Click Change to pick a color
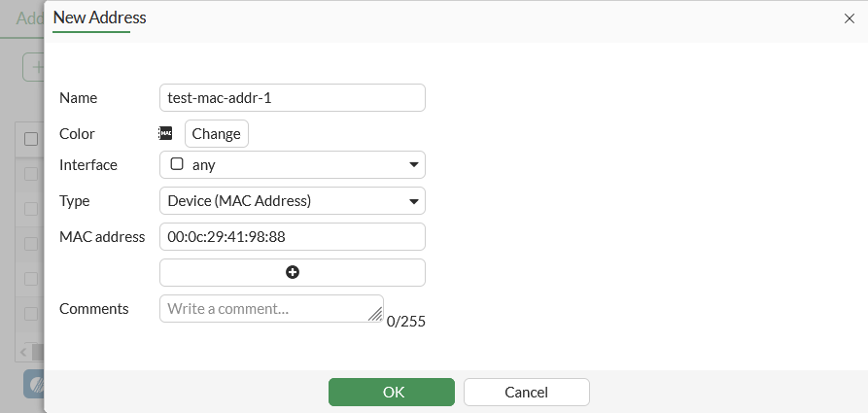Screen dimensions: 868x413 point(216,133)
